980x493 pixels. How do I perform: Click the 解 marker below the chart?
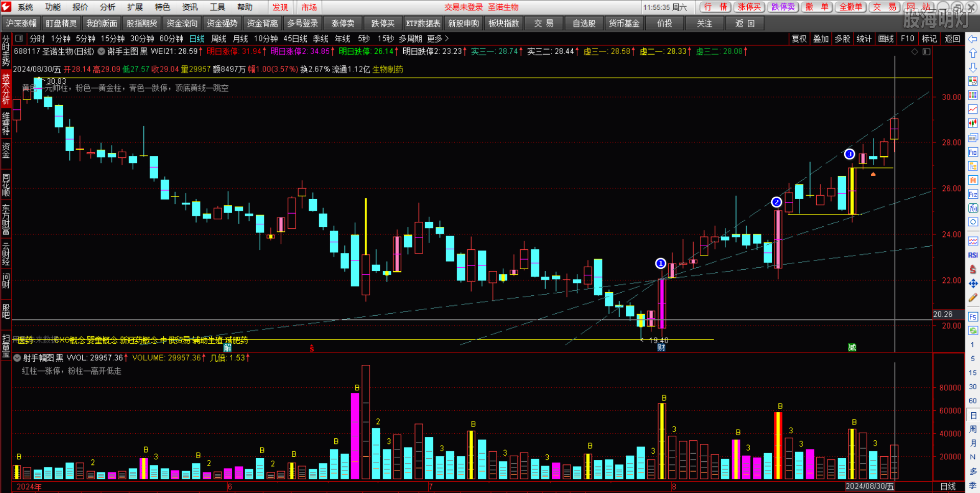[x=228, y=347]
